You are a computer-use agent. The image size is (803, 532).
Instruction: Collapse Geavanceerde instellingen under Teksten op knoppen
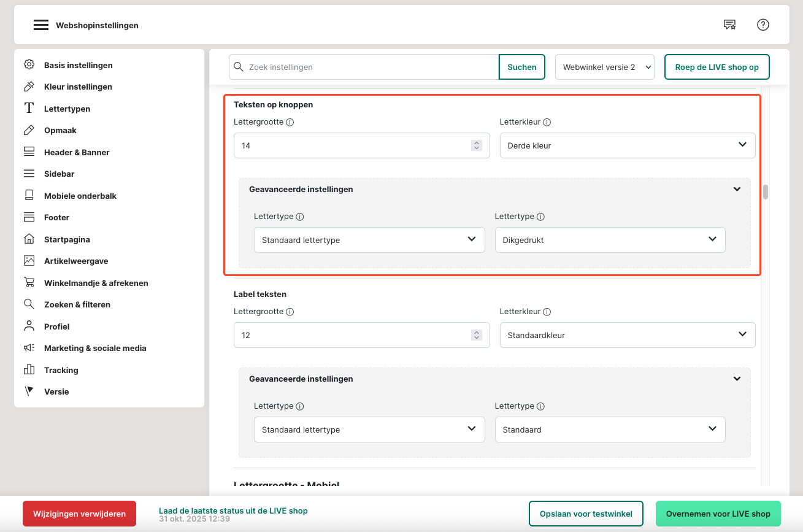pos(737,190)
